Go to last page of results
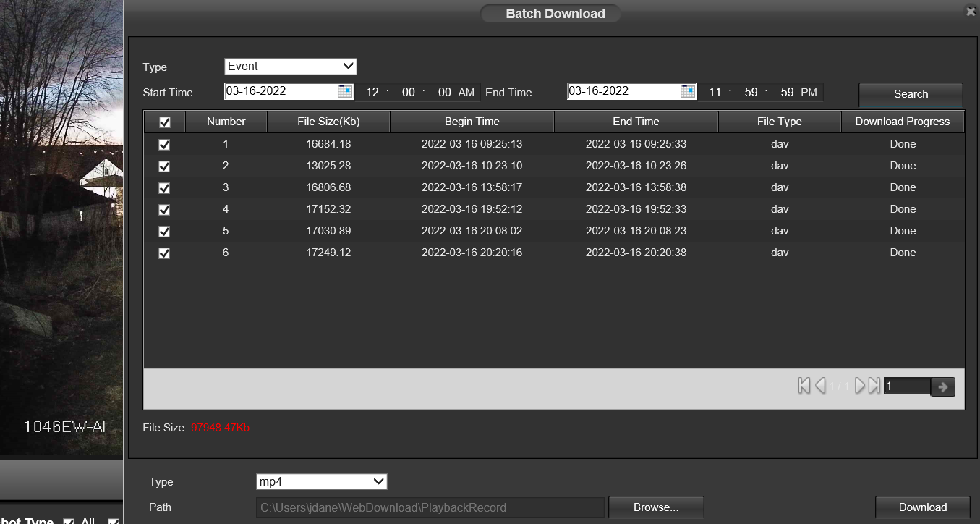The width and height of the screenshot is (980, 524). coord(874,386)
